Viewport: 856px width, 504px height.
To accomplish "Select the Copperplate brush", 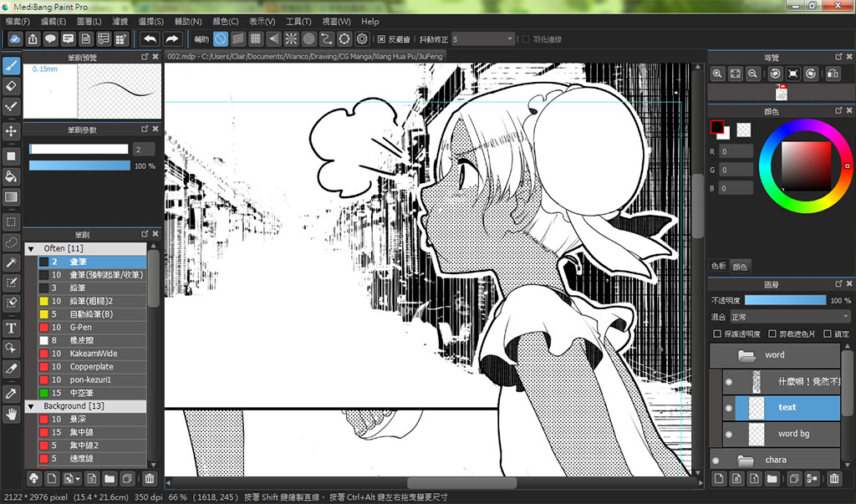I will pos(92,366).
